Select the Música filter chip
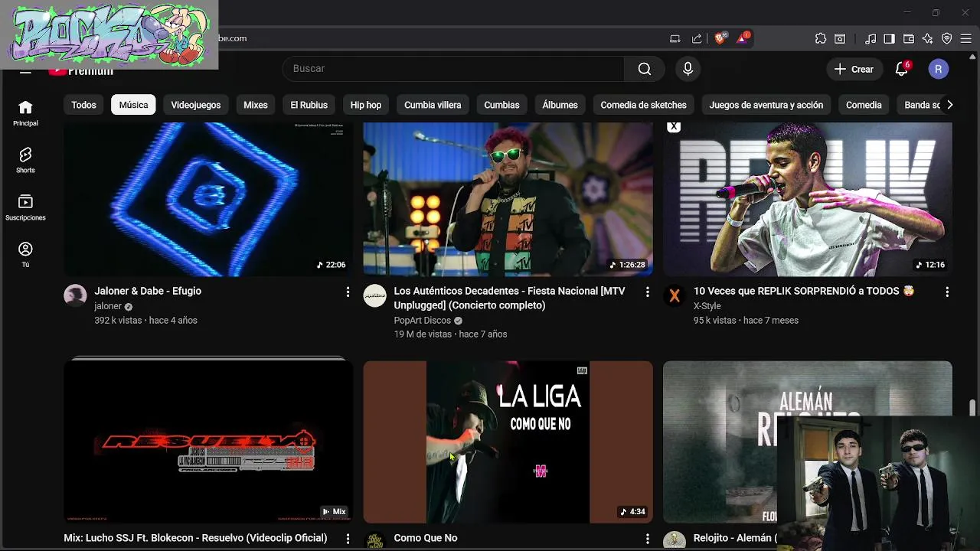Viewport: 980px width, 551px height. click(x=133, y=105)
